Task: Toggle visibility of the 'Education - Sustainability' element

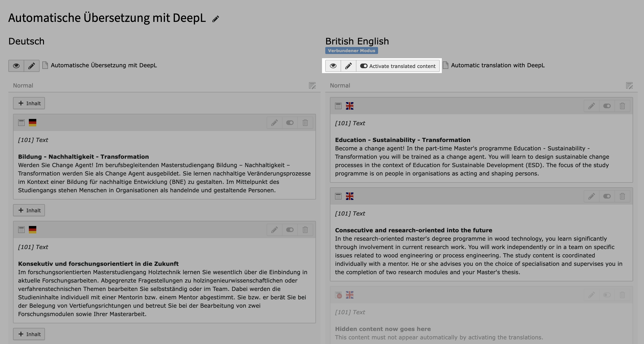Action: (x=607, y=106)
